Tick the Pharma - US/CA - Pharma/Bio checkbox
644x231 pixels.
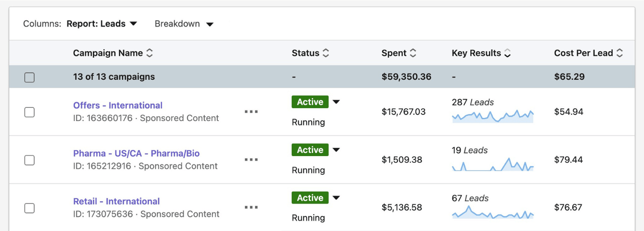[x=29, y=160]
